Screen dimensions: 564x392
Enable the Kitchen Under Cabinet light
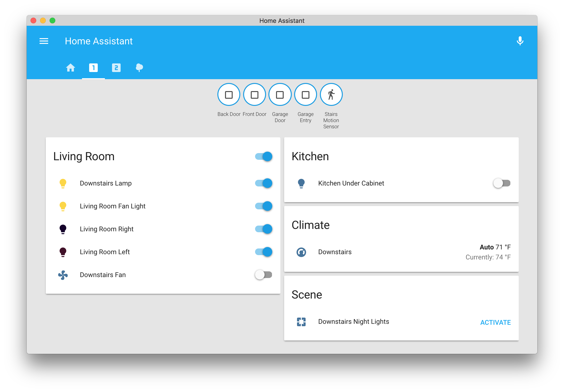click(x=502, y=183)
